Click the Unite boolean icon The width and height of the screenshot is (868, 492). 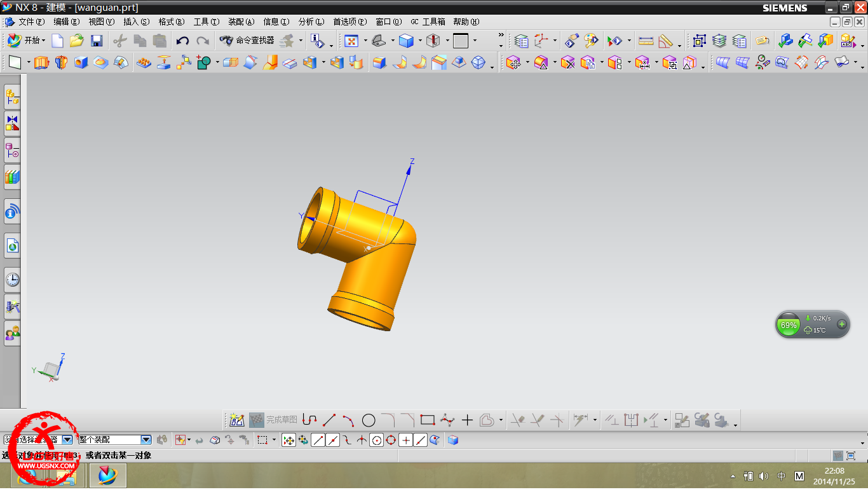(x=203, y=62)
